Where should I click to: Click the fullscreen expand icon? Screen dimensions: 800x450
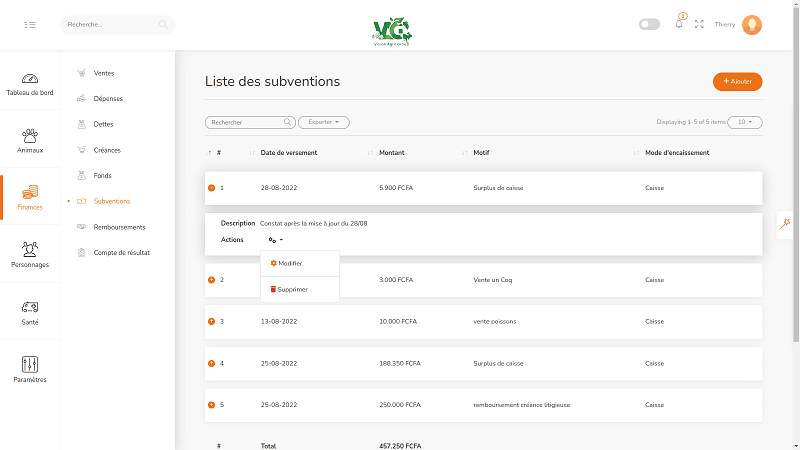[699, 24]
